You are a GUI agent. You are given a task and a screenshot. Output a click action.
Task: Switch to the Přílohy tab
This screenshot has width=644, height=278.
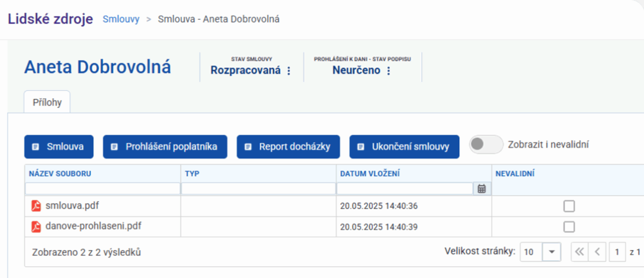coord(47,103)
